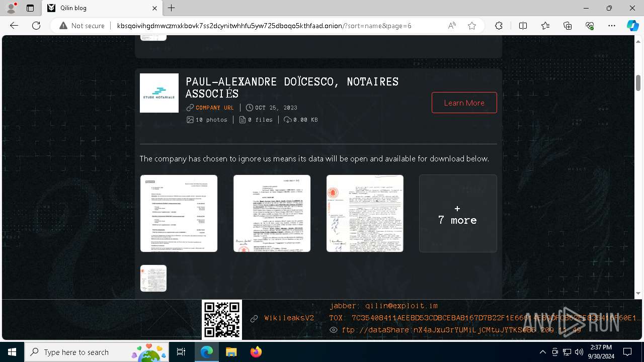Open the PAUL-ALEXANDRE DOÏCESCO post title

point(292,87)
